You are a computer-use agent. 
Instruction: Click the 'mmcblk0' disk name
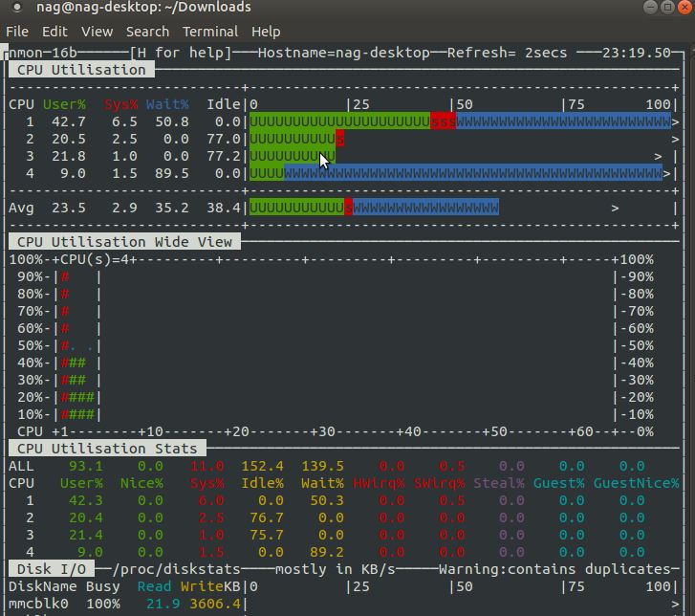pyautogui.click(x=38, y=604)
